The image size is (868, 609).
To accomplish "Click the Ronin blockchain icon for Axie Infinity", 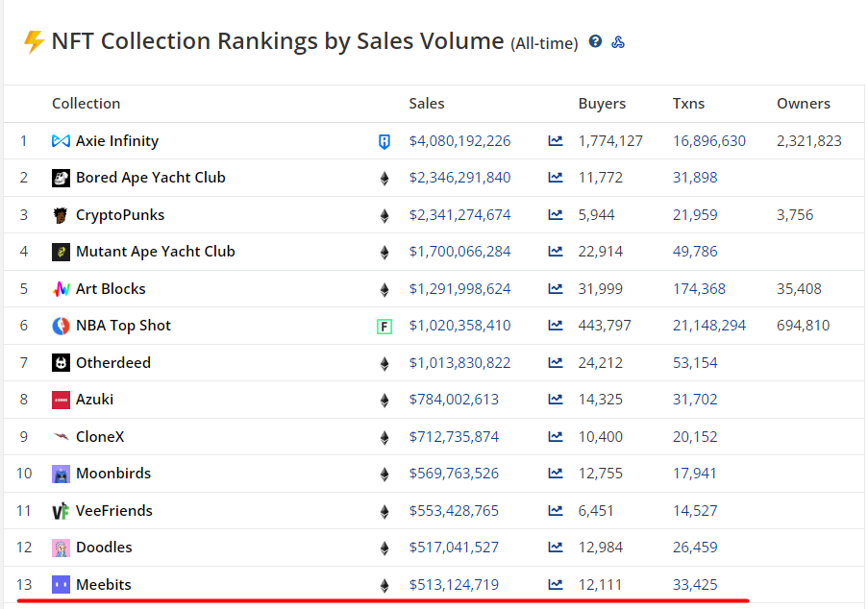I will (384, 142).
